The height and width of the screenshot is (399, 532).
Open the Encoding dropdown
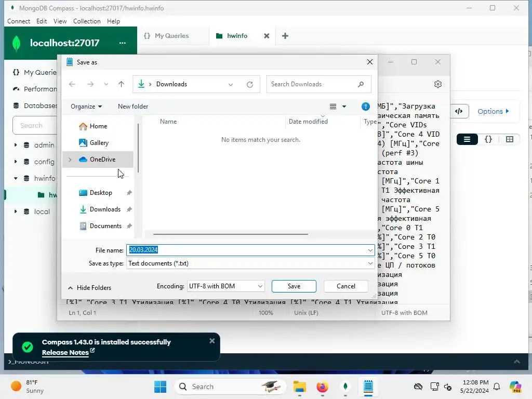[x=225, y=286]
